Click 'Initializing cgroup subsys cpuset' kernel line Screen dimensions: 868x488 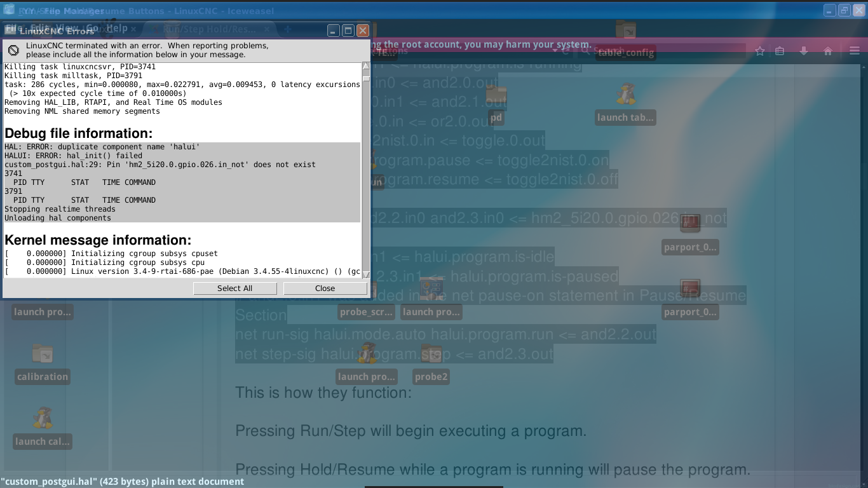(111, 254)
